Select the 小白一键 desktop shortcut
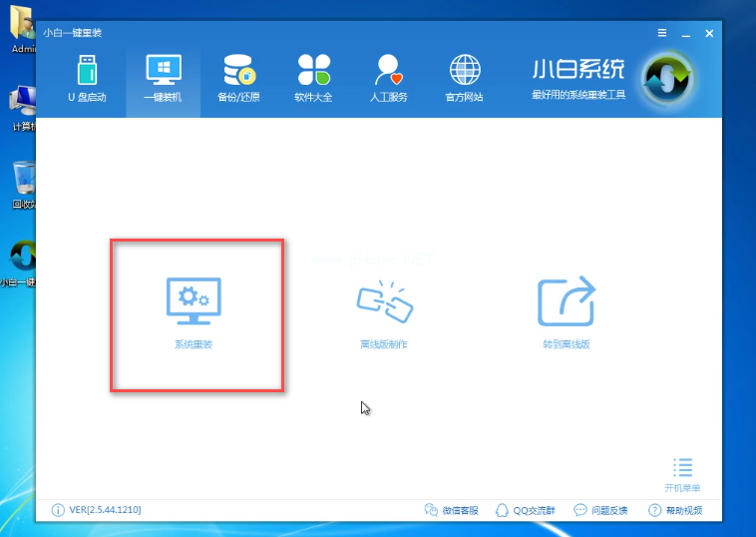Image resolution: width=756 pixels, height=537 pixels. 19,264
